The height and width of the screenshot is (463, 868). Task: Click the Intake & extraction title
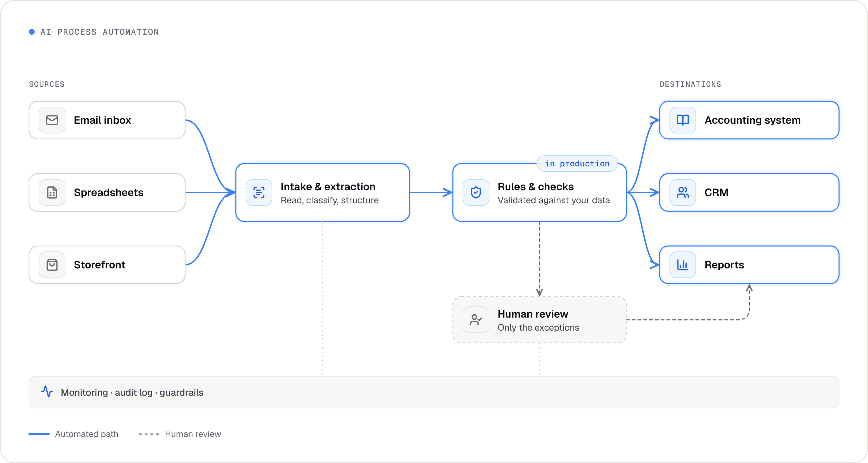[x=328, y=187]
